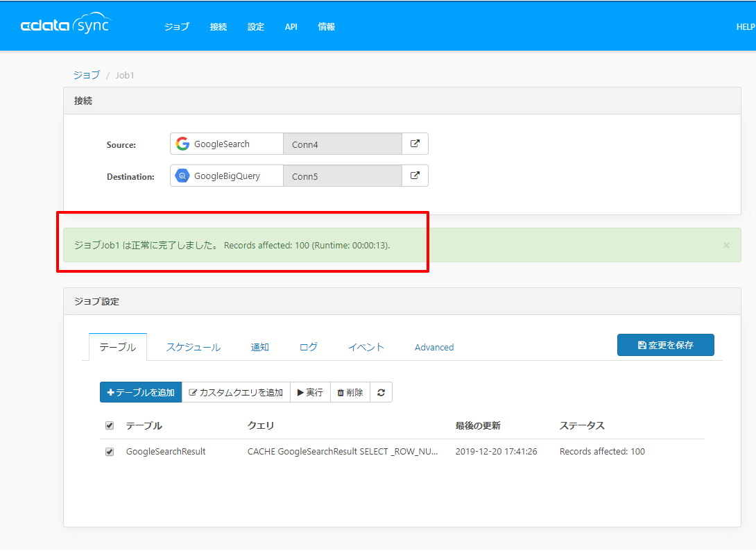Switch to the Advanced tab
This screenshot has width=756, height=551.
(434, 348)
